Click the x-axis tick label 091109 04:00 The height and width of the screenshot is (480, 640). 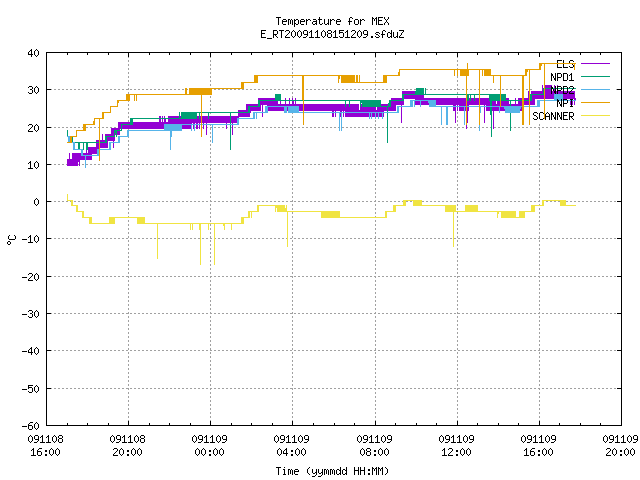click(x=292, y=446)
